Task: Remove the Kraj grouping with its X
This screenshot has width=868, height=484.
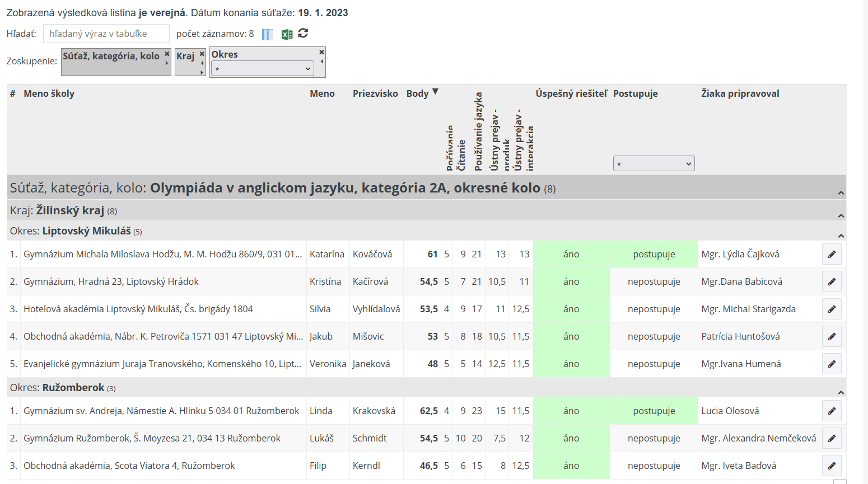Action: tap(202, 54)
